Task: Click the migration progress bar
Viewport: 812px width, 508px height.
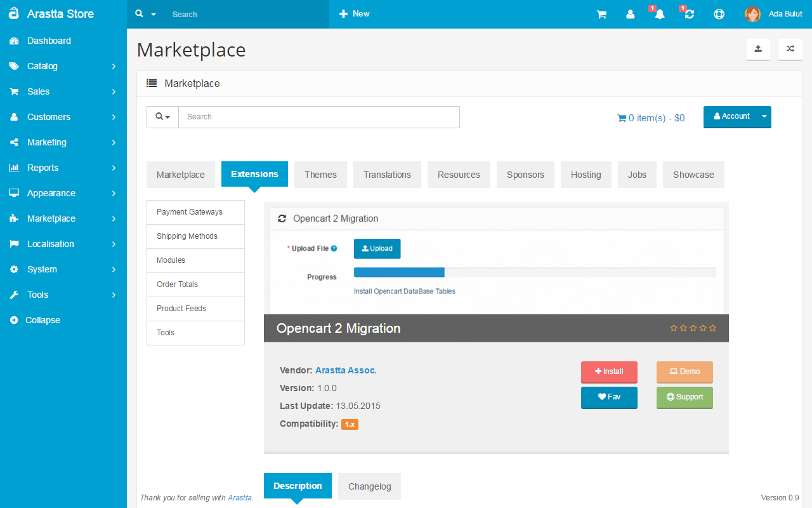Action: [x=535, y=272]
